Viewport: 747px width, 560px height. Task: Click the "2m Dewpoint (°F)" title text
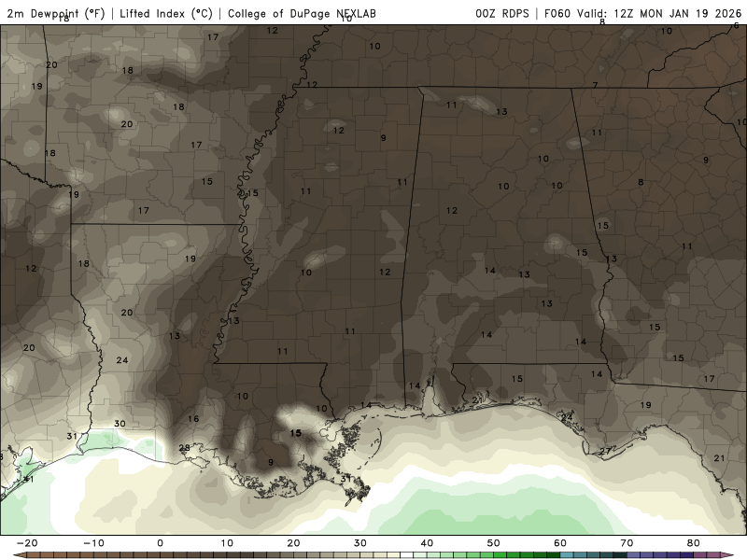tap(56, 13)
